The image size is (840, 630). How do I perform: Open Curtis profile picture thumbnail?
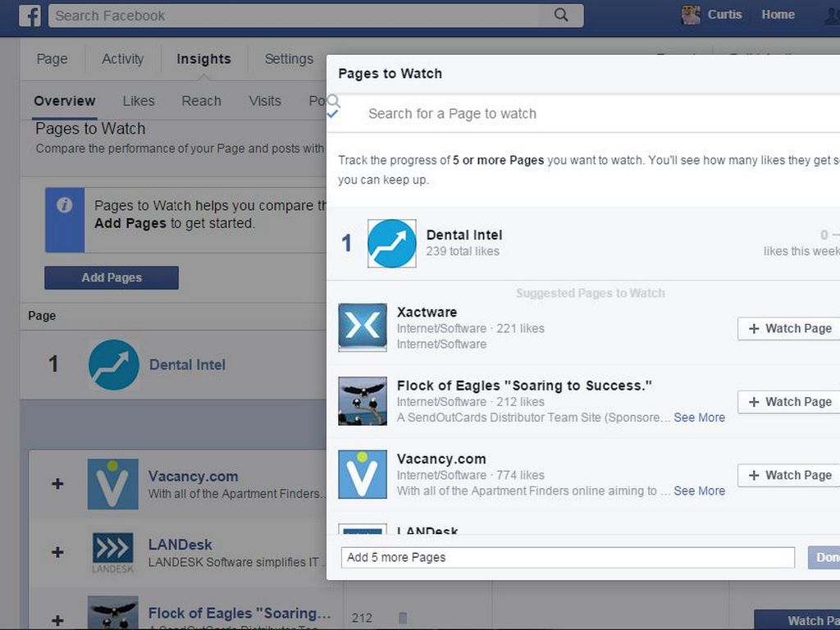[x=691, y=15]
